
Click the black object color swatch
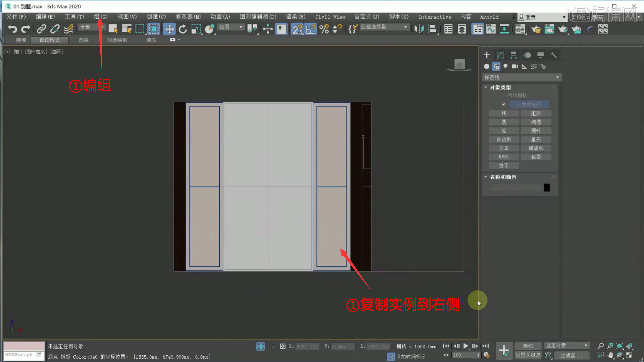click(547, 188)
